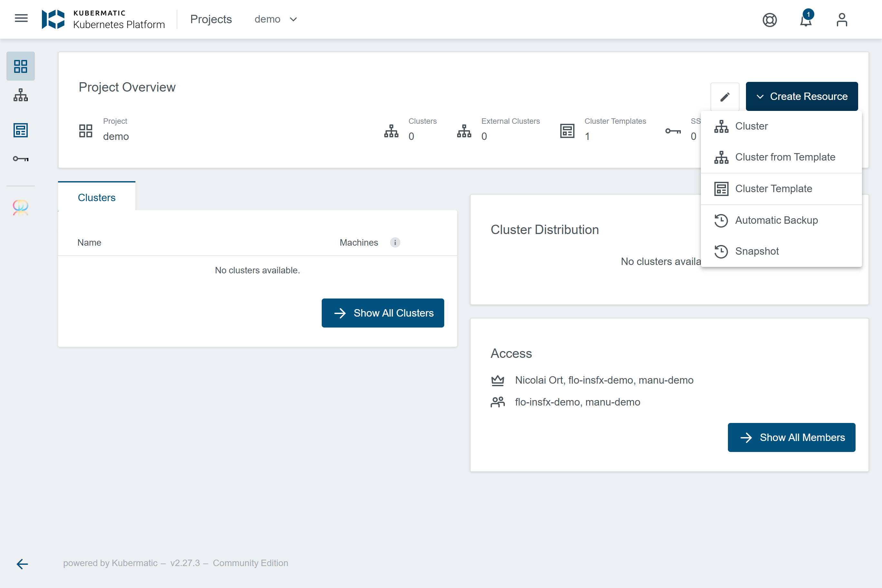The width and height of the screenshot is (882, 588).
Task: Choose Automatic Backup from the resource menu
Action: click(x=776, y=220)
